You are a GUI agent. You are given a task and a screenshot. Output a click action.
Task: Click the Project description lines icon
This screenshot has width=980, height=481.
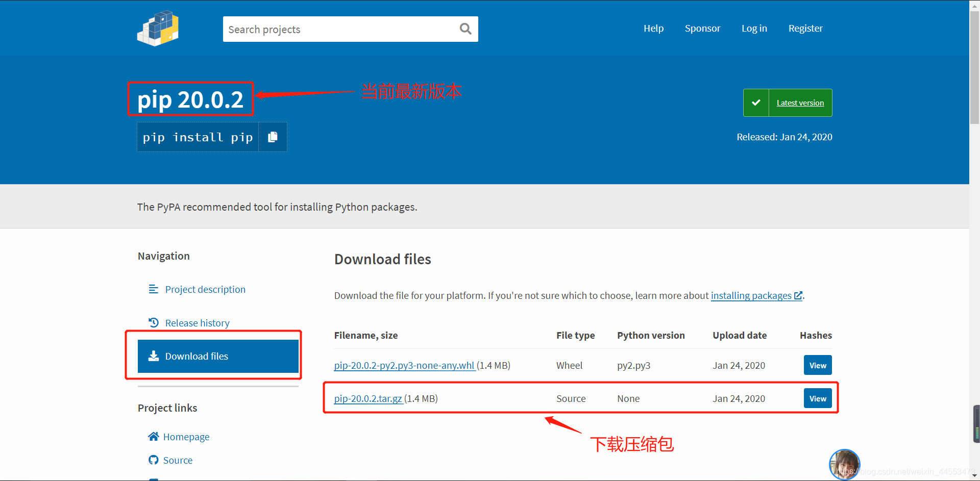[x=153, y=289]
